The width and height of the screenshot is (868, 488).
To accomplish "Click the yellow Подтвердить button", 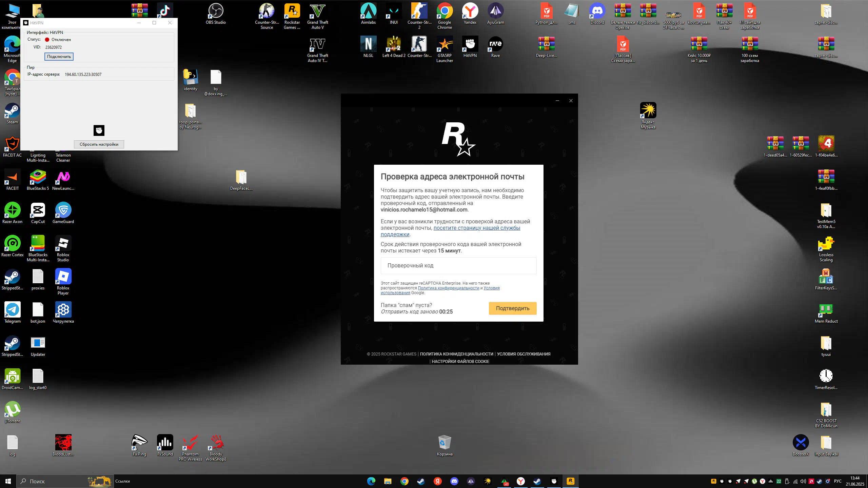I will (x=513, y=308).
